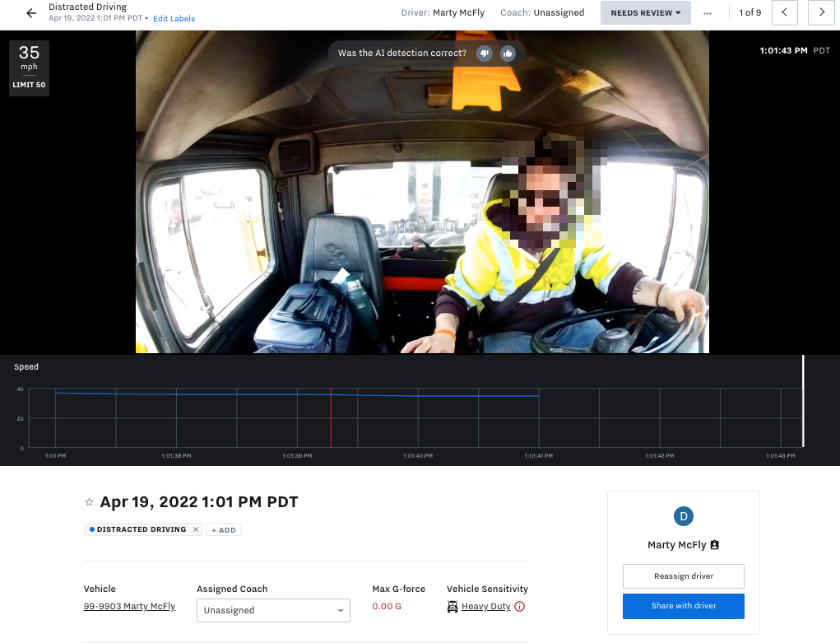
Task: Open vehicle 99-9903 Marty McFly link
Action: (129, 607)
